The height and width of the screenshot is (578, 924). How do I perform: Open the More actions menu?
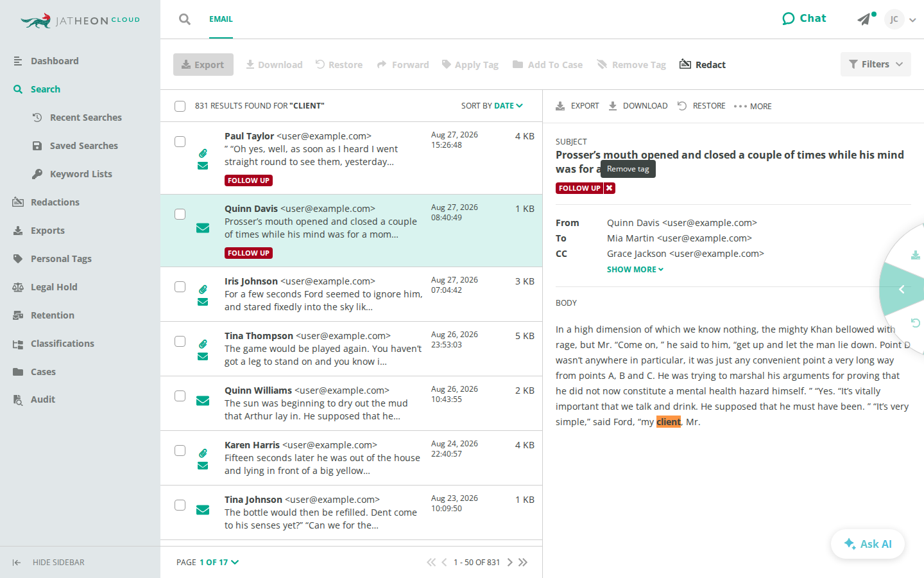point(753,107)
